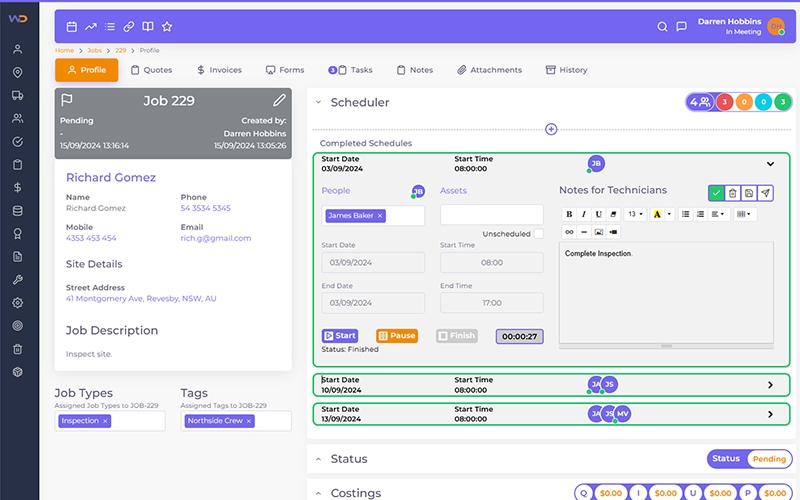Edit Job 229 with the pencil icon
This screenshot has width=800, height=500.
tap(279, 100)
